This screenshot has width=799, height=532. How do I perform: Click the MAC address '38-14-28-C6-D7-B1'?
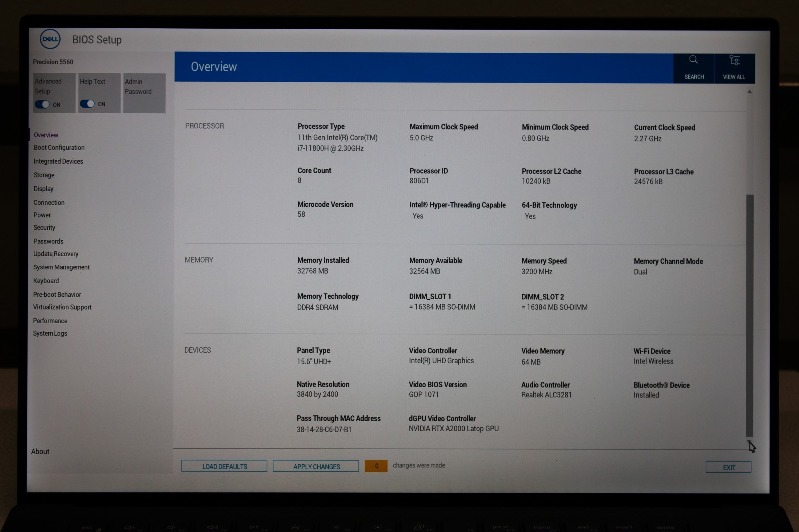click(324, 429)
